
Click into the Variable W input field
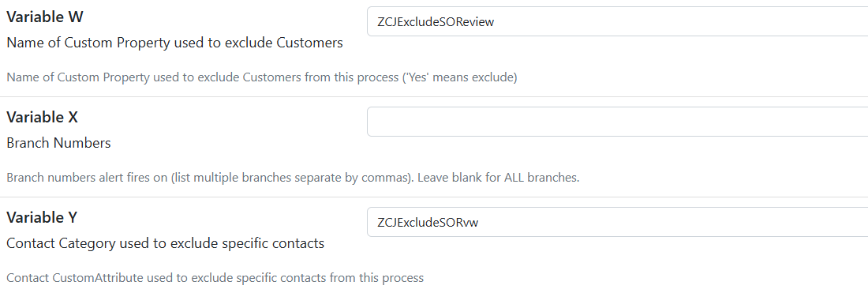coord(617,21)
